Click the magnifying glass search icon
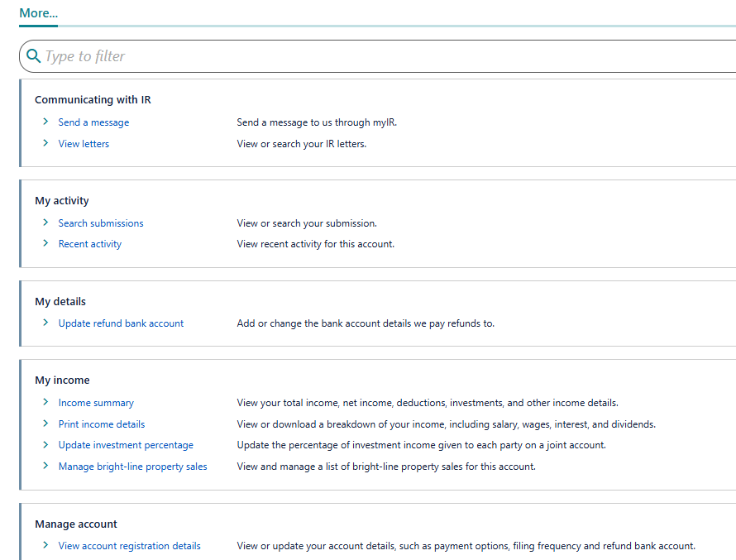 pos(33,55)
